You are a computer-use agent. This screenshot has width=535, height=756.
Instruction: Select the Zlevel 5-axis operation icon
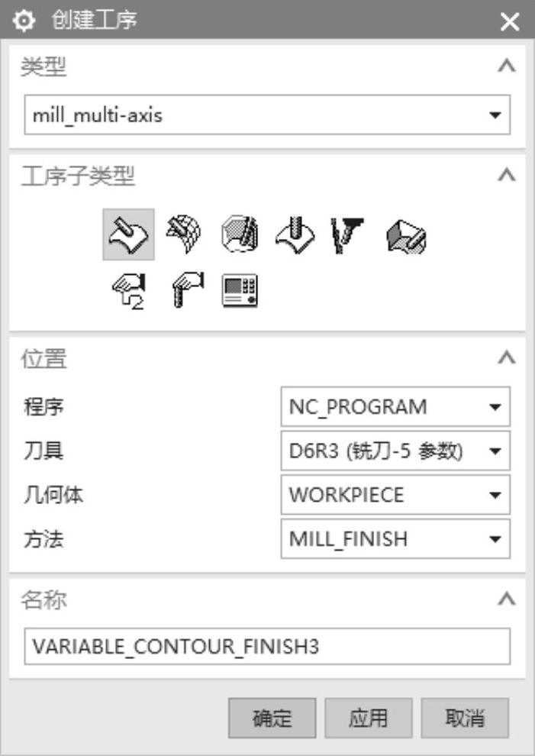(347, 236)
